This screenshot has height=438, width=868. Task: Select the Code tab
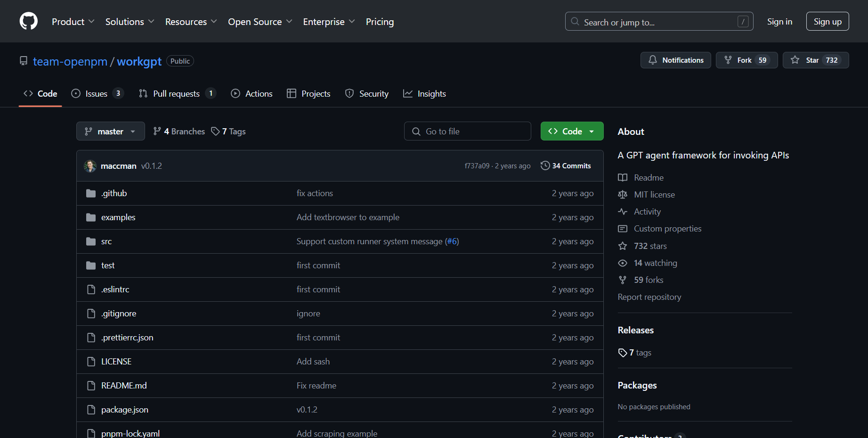click(41, 94)
